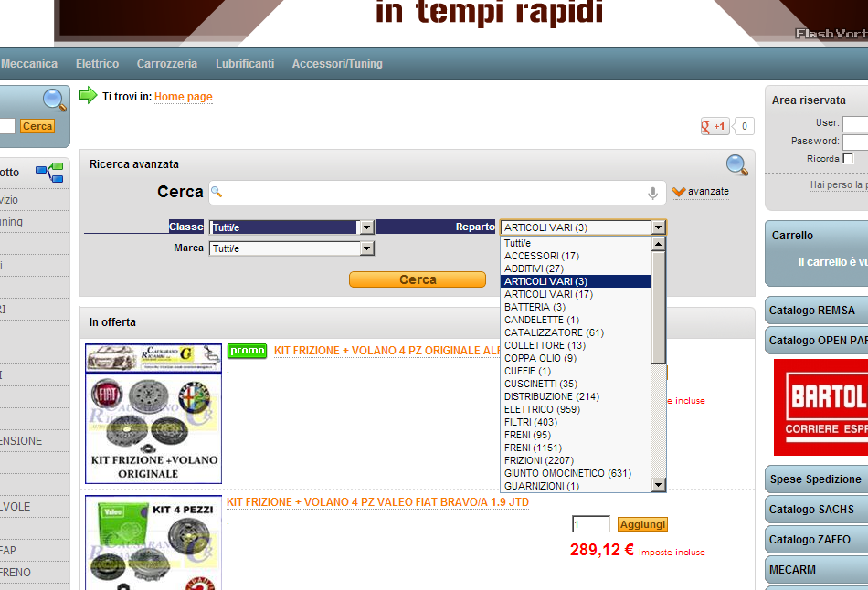Select GIUNTO OMOCINETICO (631) option
868x590 pixels.
(x=576, y=473)
